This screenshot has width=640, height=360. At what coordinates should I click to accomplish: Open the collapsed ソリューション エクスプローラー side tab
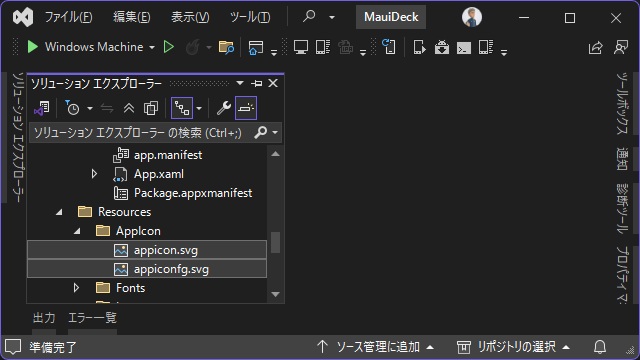[18, 137]
